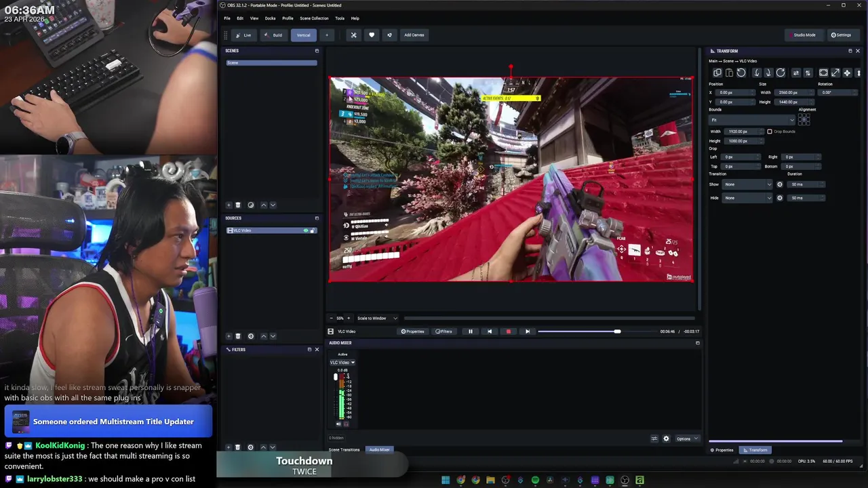Open the source Filters button

click(443, 331)
